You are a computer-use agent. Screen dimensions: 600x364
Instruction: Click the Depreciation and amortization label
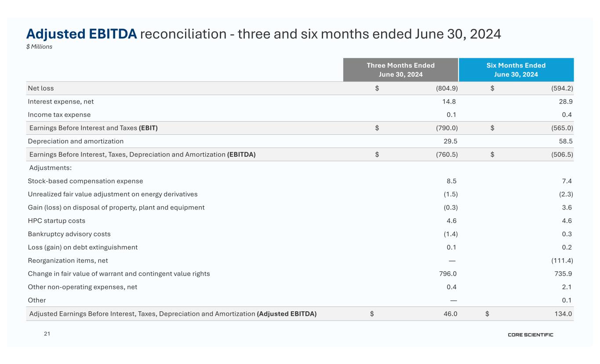pyautogui.click(x=76, y=141)
